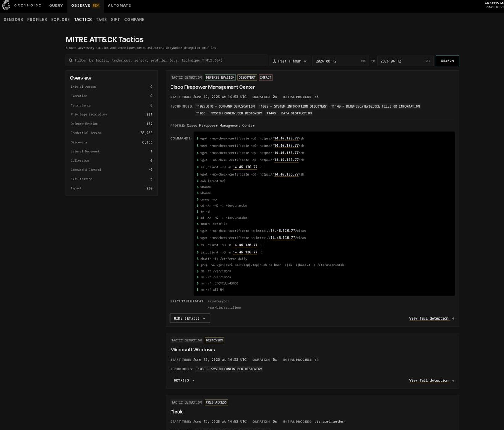504x430 pixels.
Task: Click the Cisco Firepower profile name link
Action: pos(220,126)
